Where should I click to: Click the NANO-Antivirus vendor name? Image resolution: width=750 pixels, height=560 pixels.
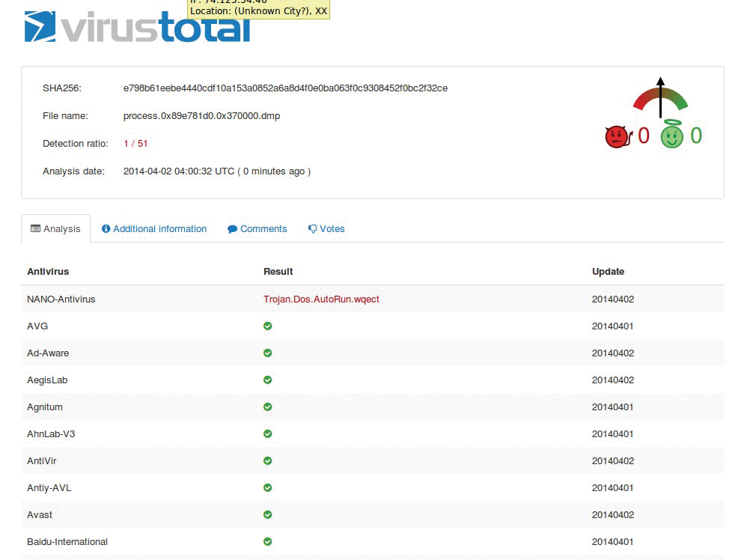click(x=61, y=299)
